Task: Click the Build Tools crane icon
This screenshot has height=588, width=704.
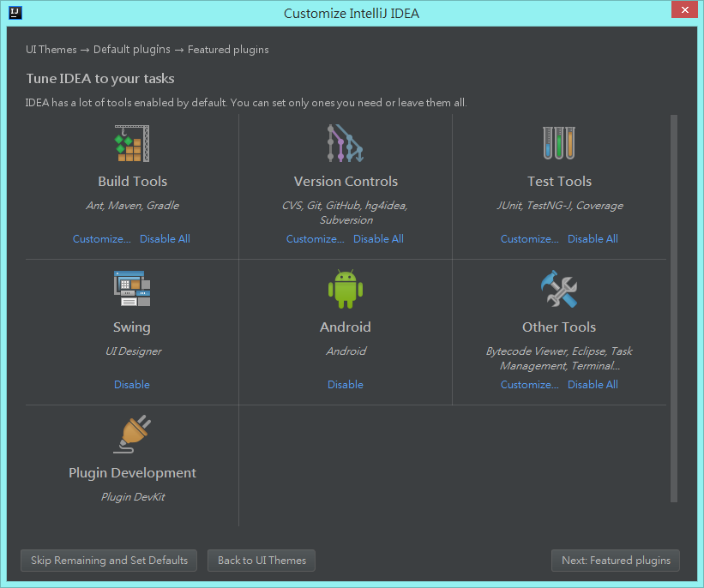Action: click(132, 143)
